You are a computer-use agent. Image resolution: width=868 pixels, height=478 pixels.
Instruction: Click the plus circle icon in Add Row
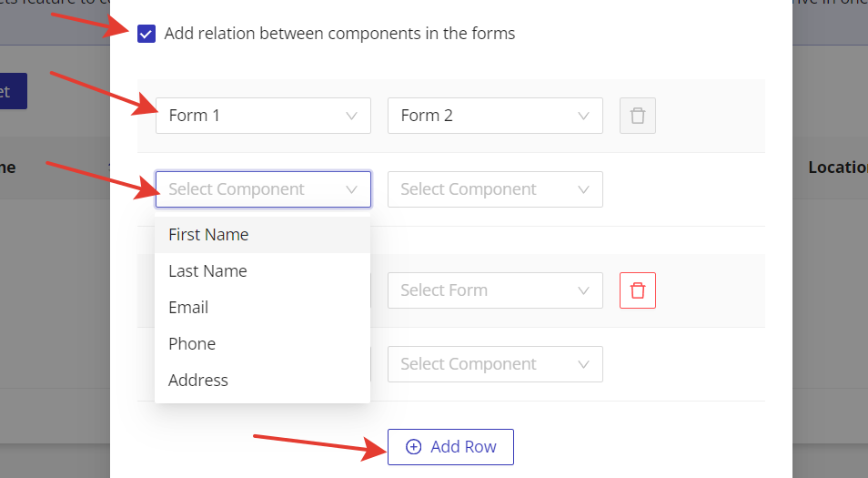click(x=414, y=447)
